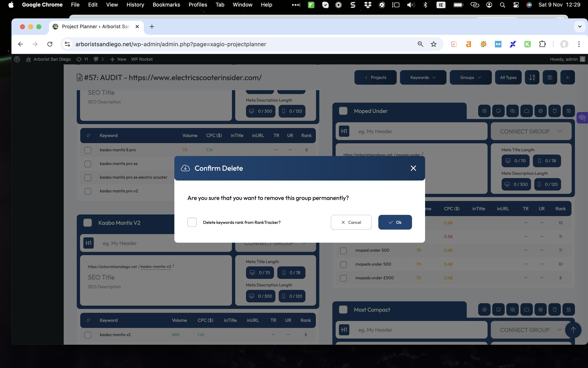Click save project icon in header toolbar
Screen dimensions: 588x368
550,77
